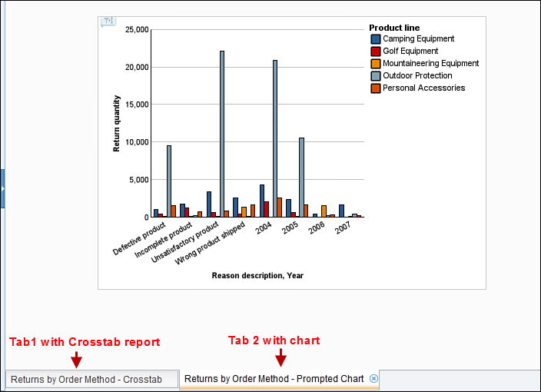Image resolution: width=541 pixels, height=392 pixels.
Task: Click the Outdoor Protection bar for 2004
Action: click(275, 138)
